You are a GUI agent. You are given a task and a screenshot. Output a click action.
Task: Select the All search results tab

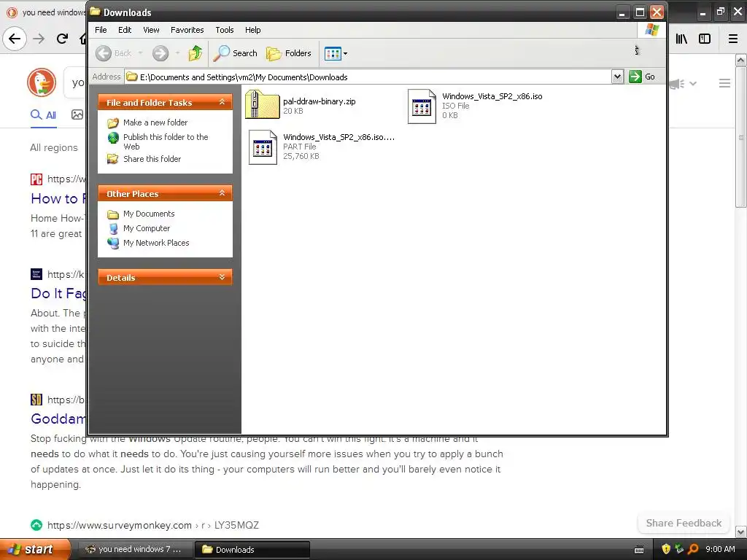pos(43,115)
